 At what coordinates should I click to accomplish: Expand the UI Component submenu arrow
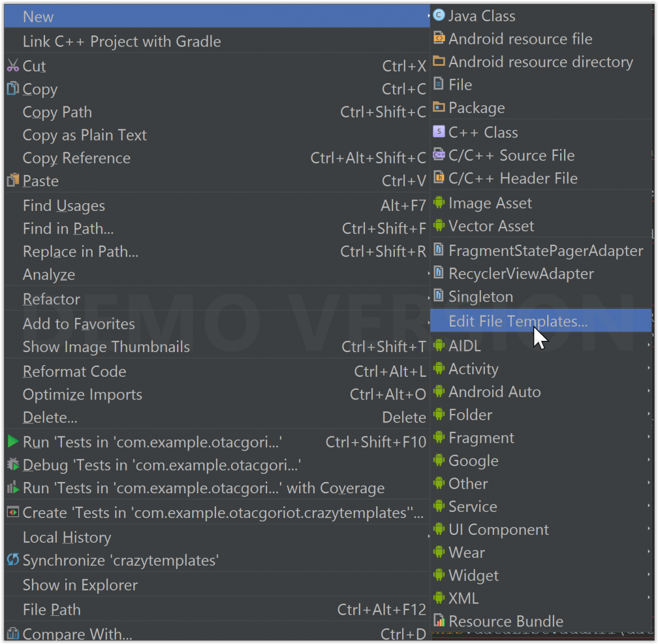point(649,529)
